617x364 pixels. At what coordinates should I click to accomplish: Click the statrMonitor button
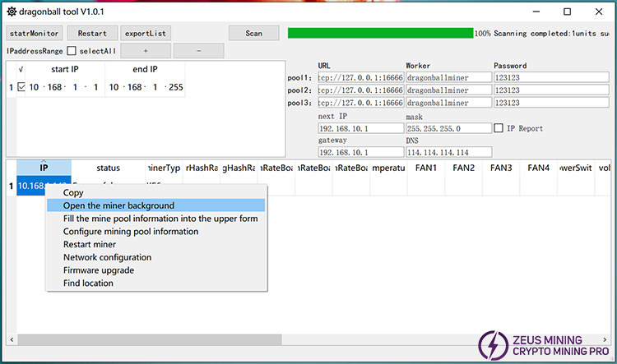[x=34, y=33]
